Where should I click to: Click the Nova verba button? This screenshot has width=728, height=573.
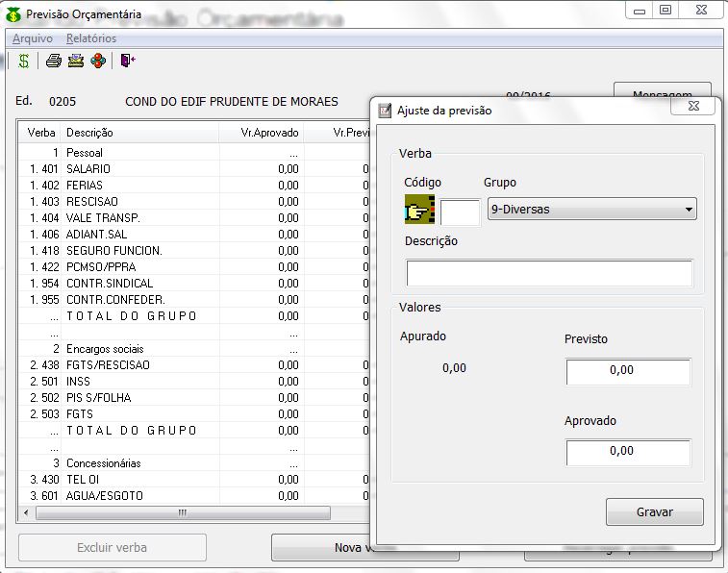(320, 547)
